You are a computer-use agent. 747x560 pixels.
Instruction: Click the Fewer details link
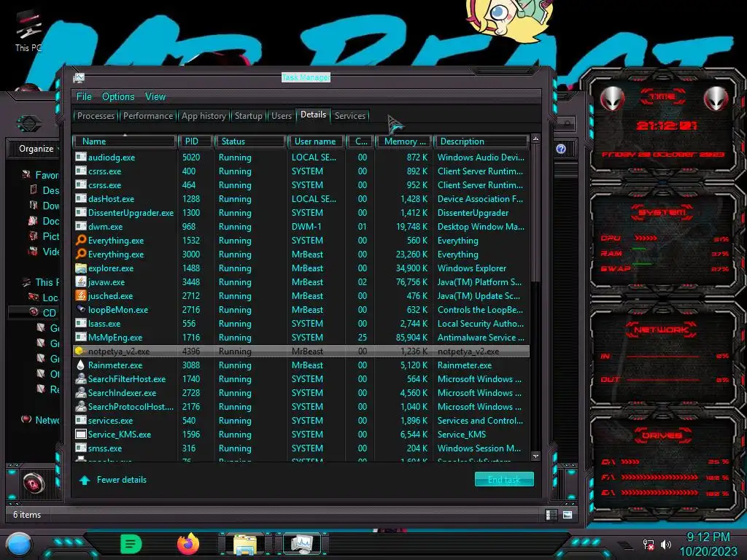click(x=122, y=480)
